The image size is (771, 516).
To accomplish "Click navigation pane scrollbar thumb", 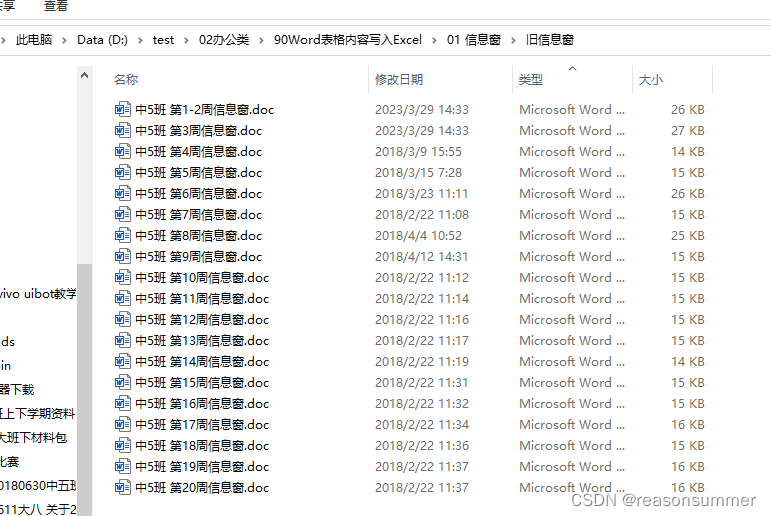I will (x=85, y=390).
